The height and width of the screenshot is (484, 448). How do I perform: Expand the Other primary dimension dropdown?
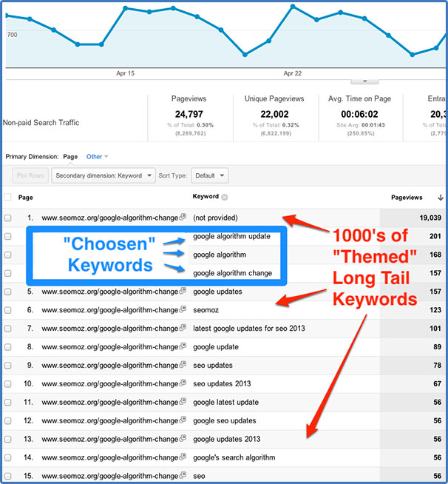pyautogui.click(x=97, y=156)
